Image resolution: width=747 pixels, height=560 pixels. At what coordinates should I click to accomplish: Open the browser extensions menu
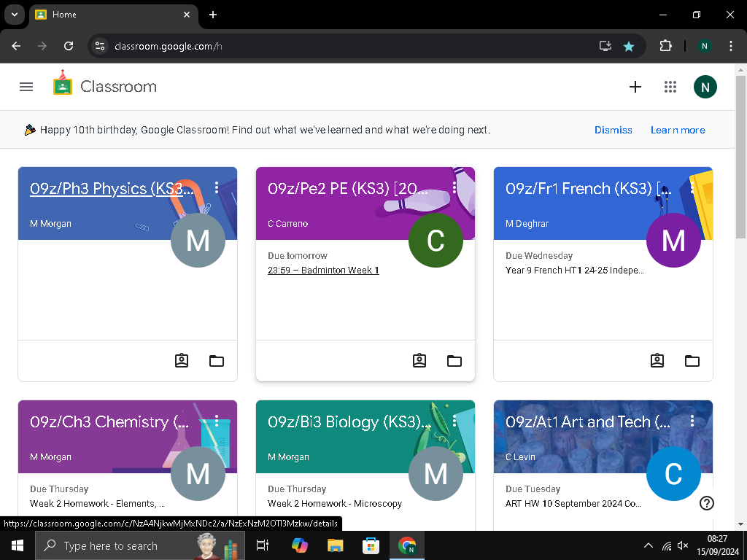pyautogui.click(x=665, y=46)
